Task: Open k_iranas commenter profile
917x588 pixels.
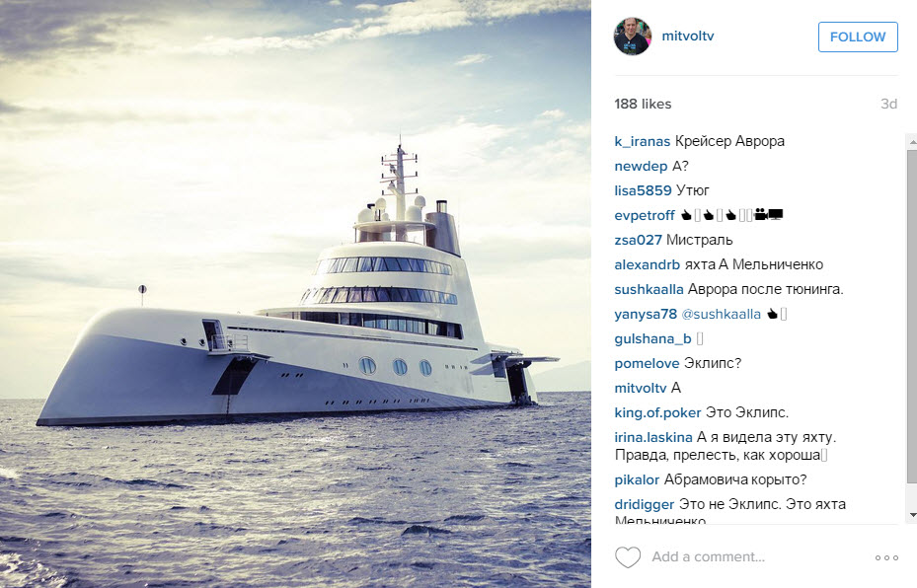Action: coord(643,141)
